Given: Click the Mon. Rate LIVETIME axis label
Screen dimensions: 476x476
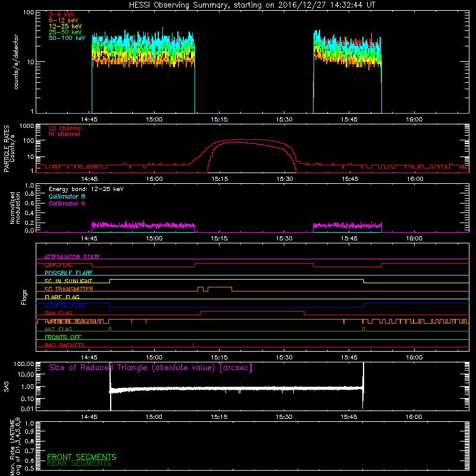Looking at the screenshot, I should point(15,446).
